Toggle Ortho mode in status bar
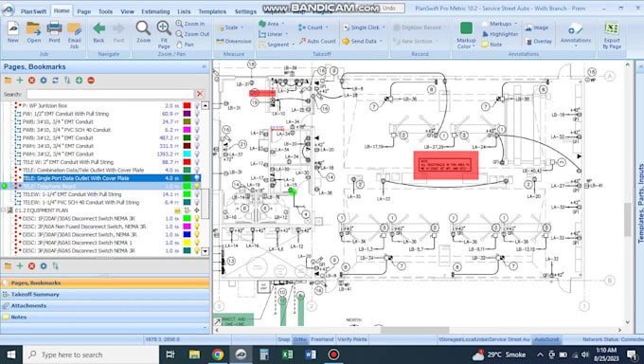 [300, 339]
